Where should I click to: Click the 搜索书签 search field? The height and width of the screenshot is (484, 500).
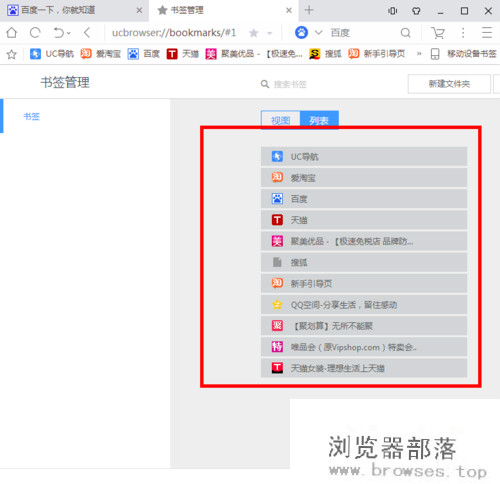pos(290,84)
